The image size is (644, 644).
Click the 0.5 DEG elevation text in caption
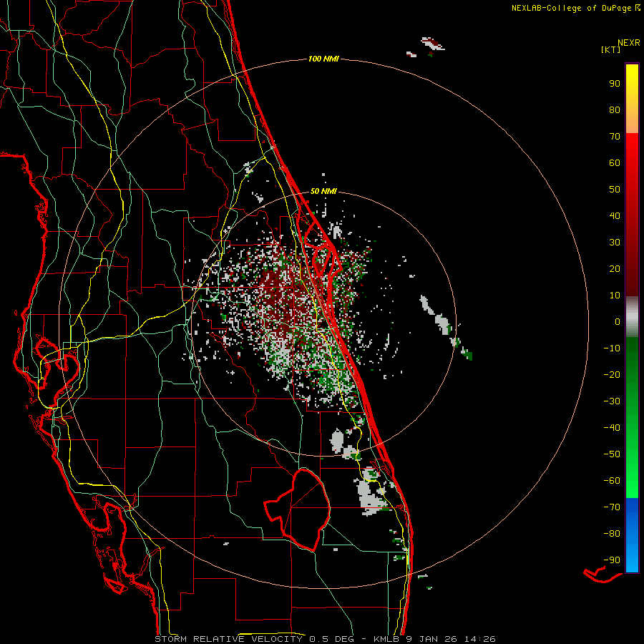331,639
